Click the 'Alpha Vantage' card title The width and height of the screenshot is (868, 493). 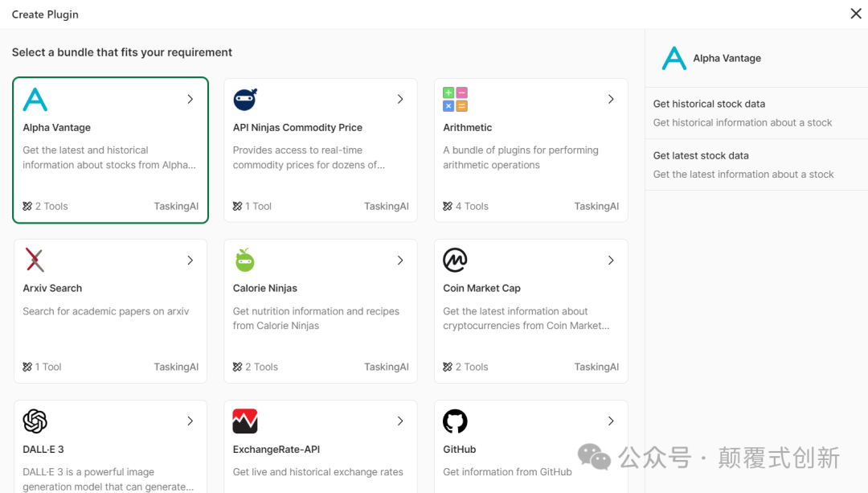click(x=56, y=127)
